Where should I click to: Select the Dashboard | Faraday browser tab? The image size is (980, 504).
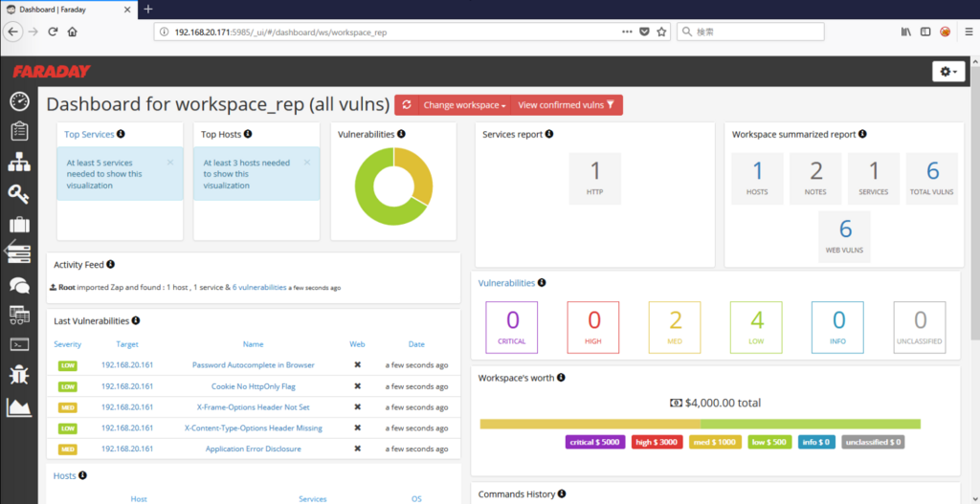(x=70, y=10)
